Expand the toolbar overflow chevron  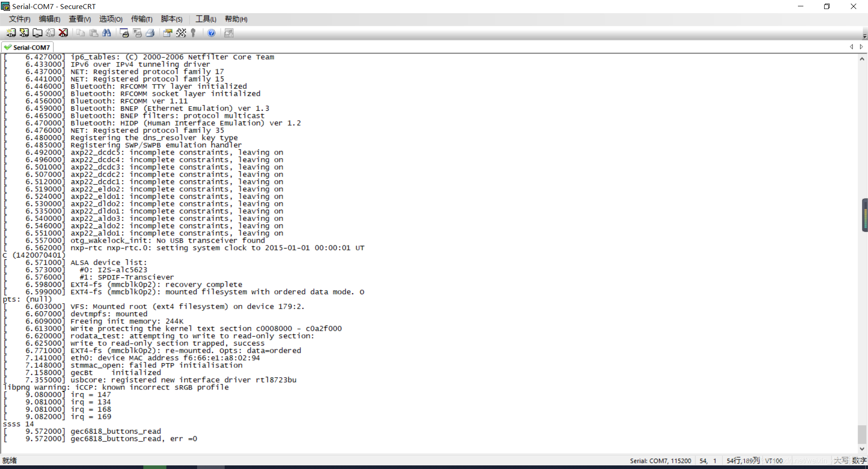point(864,36)
